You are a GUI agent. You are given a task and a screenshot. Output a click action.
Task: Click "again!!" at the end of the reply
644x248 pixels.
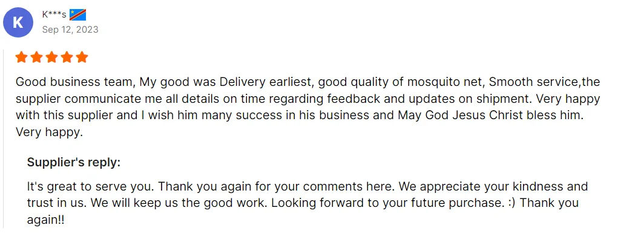45,220
